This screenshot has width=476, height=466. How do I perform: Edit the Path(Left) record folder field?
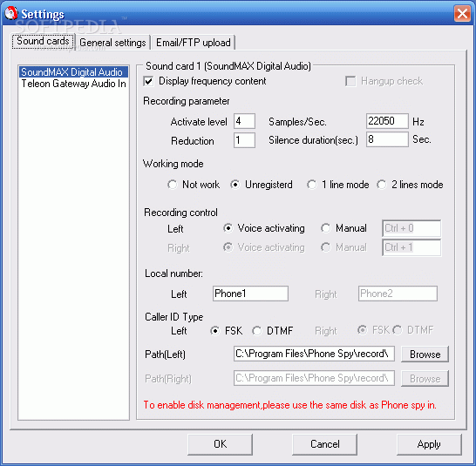pos(314,354)
